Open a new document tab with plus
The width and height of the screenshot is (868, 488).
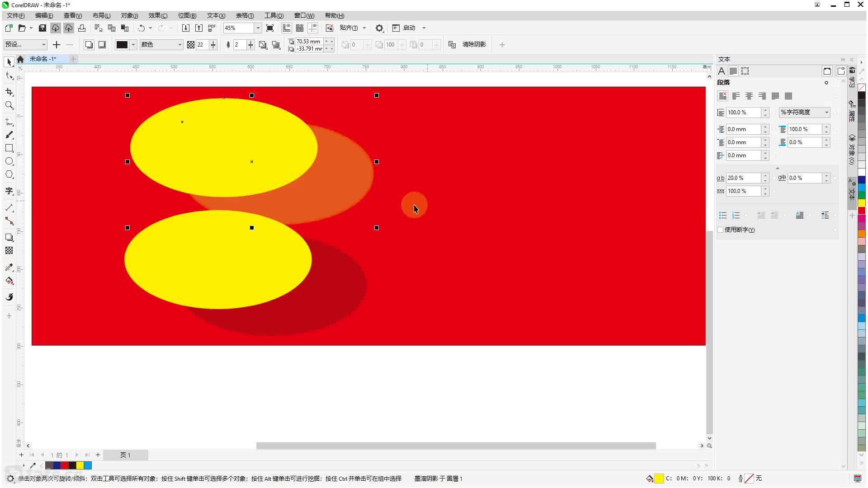pos(73,59)
